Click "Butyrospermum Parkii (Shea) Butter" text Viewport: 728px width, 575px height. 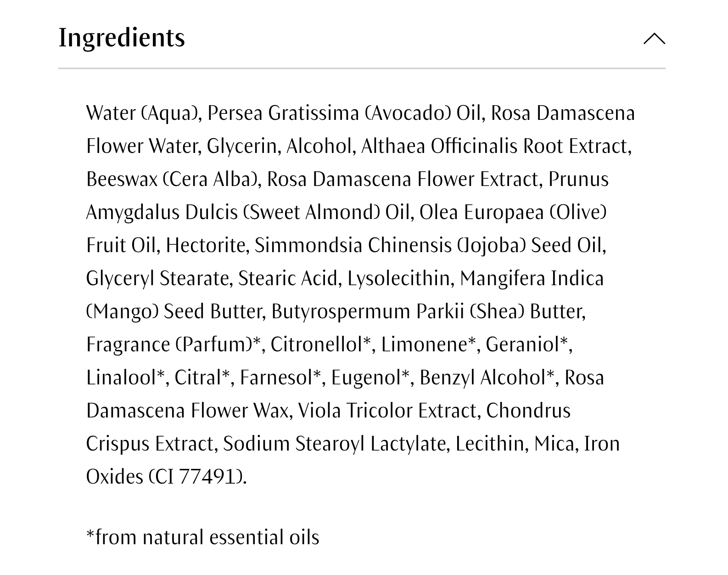pos(428,311)
